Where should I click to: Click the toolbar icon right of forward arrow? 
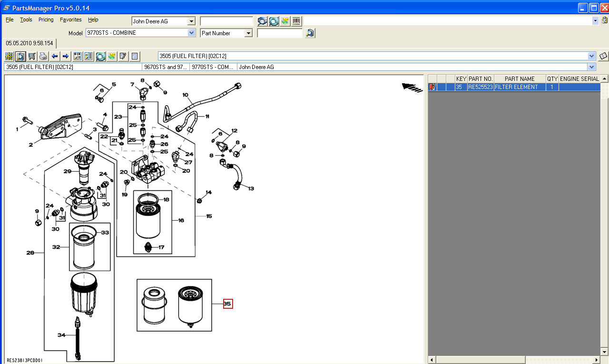point(78,56)
